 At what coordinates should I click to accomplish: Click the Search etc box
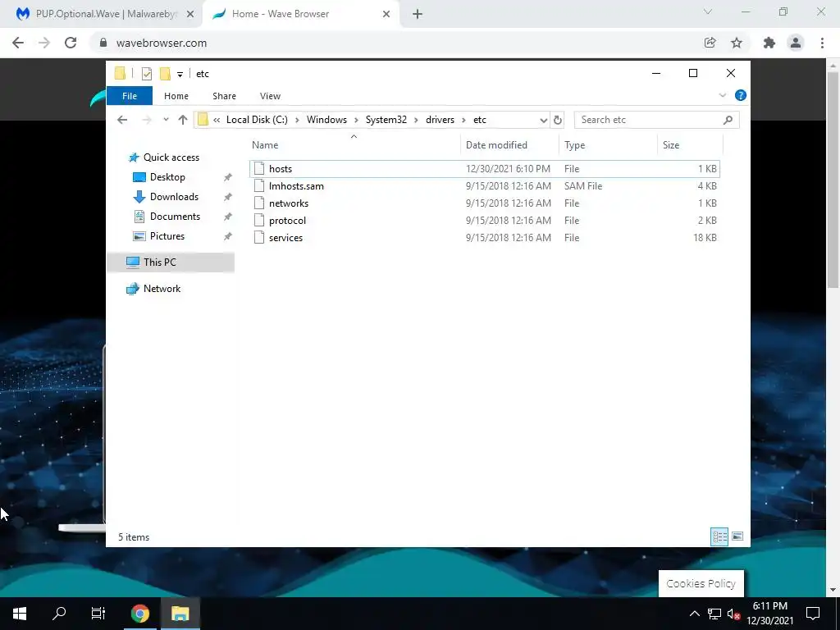point(656,120)
